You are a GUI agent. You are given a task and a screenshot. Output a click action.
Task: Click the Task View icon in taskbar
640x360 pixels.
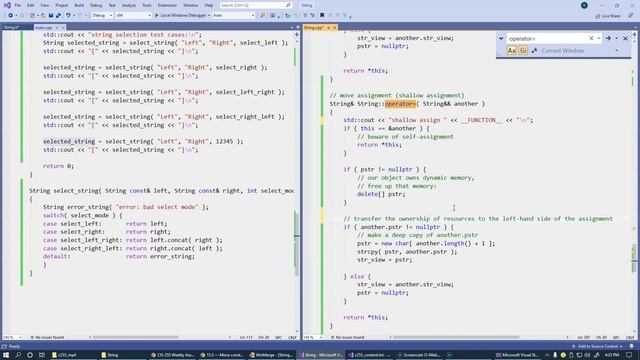42,355
